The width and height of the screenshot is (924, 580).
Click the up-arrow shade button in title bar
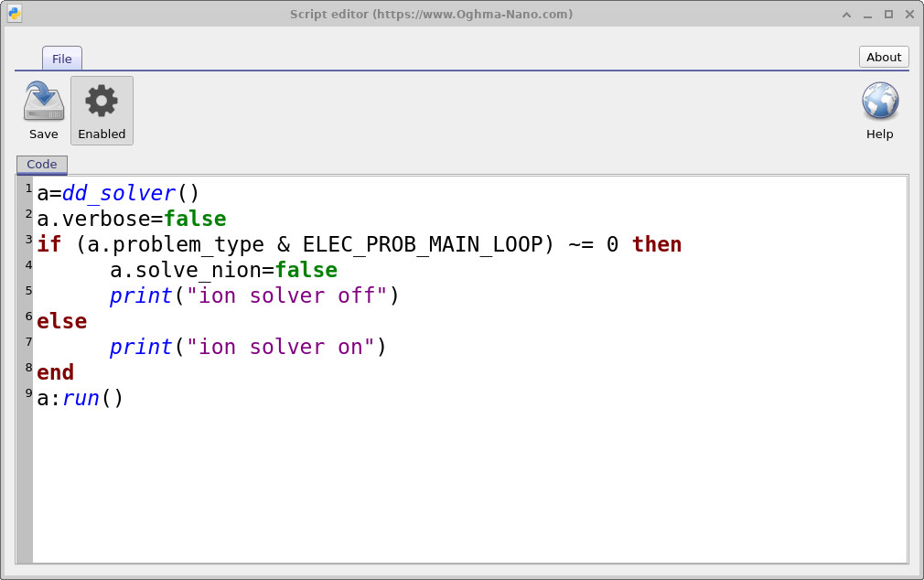[x=847, y=14]
